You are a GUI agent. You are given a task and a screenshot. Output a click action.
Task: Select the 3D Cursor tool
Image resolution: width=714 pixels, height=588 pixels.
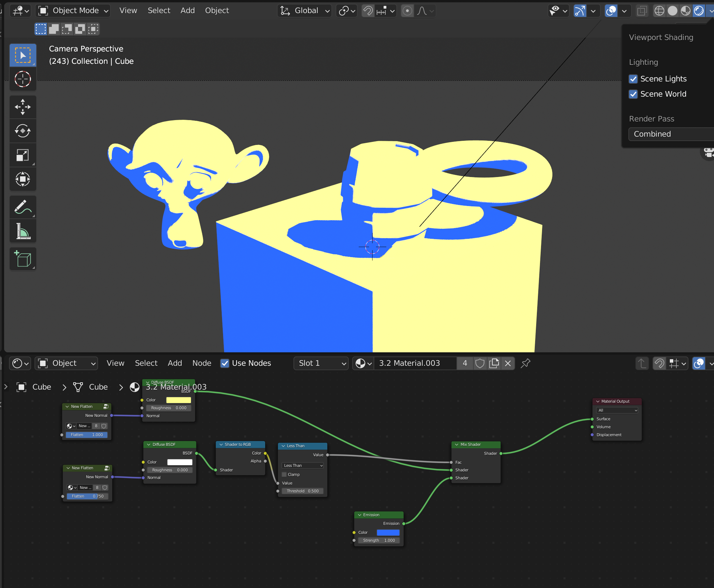pos(23,79)
